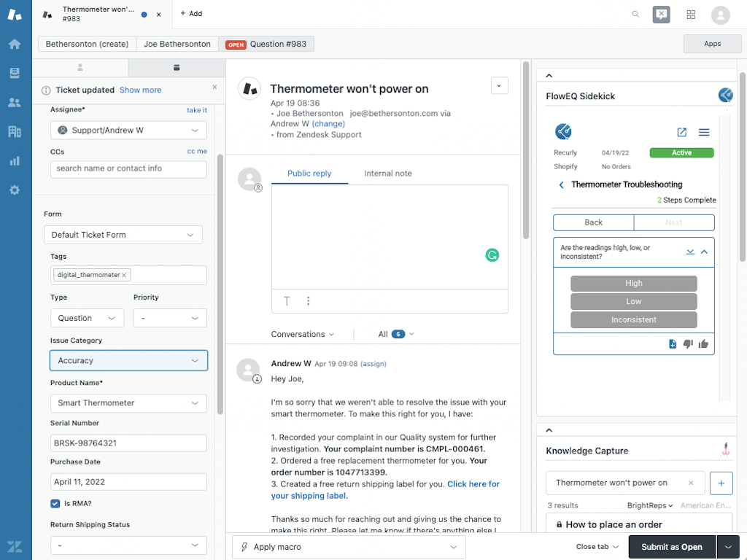Open Views icon in left sidebar

click(15, 73)
